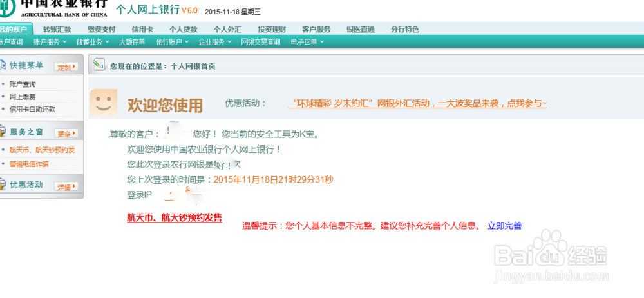The image size is (644, 298).
Task: Expand the 电子回单 dropdown menu
Action: pyautogui.click(x=308, y=41)
